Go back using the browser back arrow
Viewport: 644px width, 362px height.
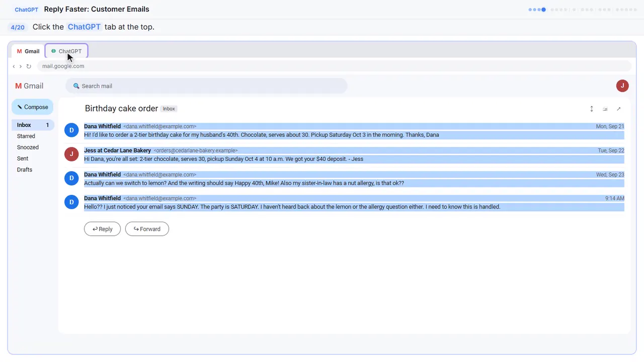coord(14,66)
